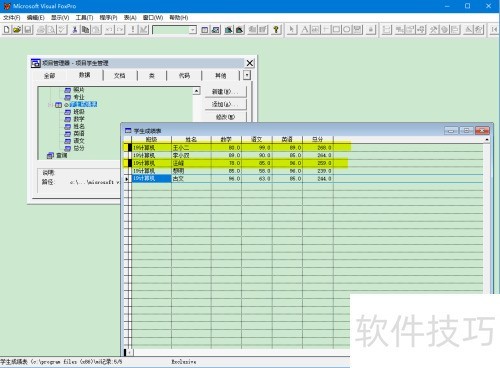Click the 王小二 name cell
Screen dimensions: 500x368
click(191, 147)
